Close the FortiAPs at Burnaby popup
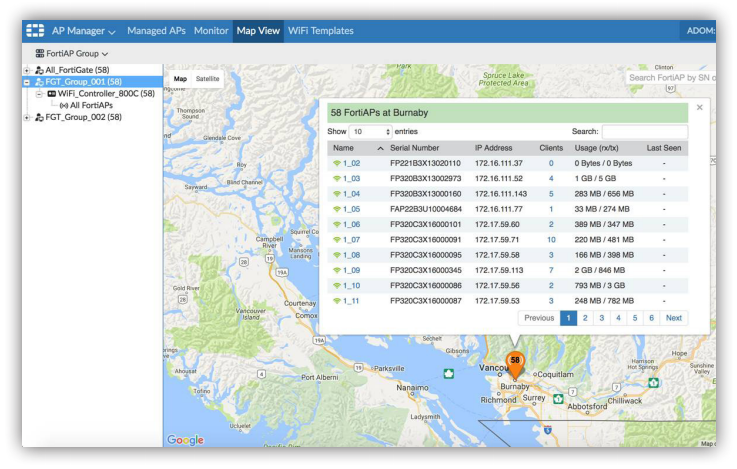The width and height of the screenshot is (737, 469). [699, 108]
